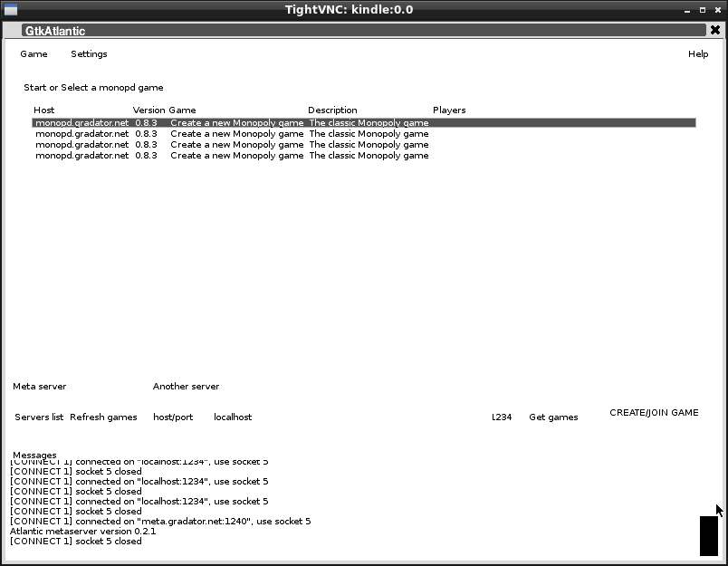Click the CREATE/JOIN GAME button
This screenshot has width=728, height=566.
pyautogui.click(x=654, y=412)
